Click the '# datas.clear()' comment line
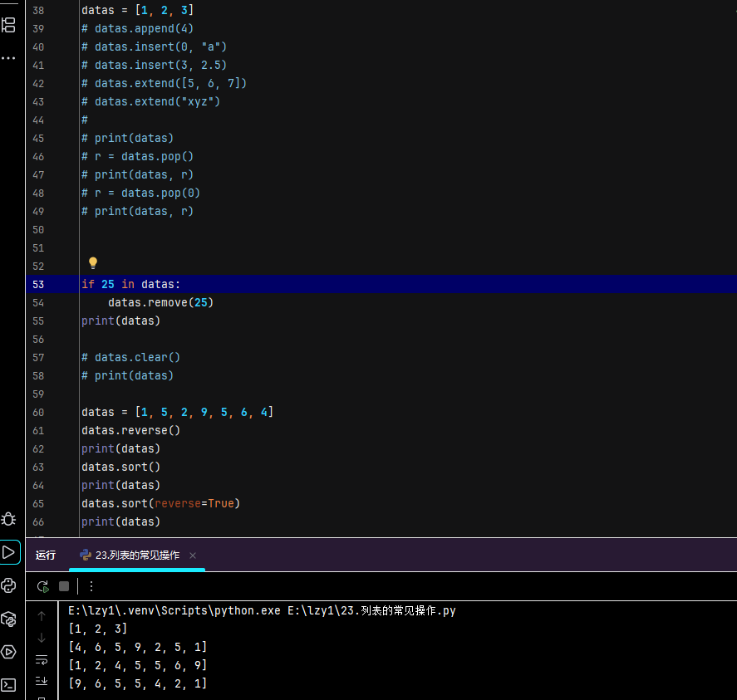 pos(130,358)
